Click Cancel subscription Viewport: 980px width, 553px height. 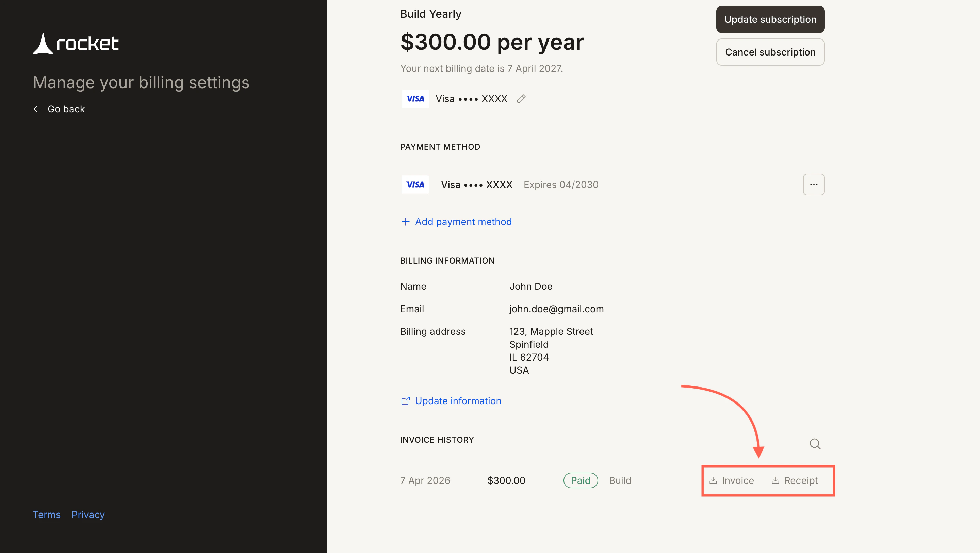point(770,52)
